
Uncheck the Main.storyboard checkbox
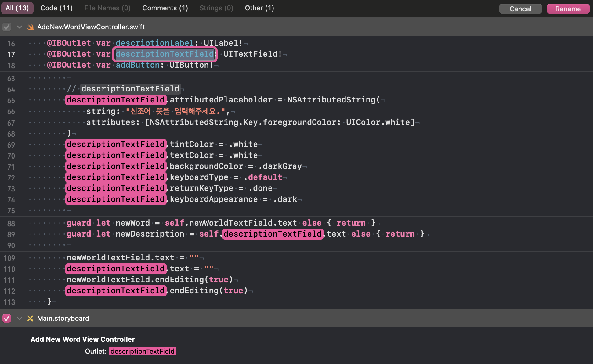point(7,318)
